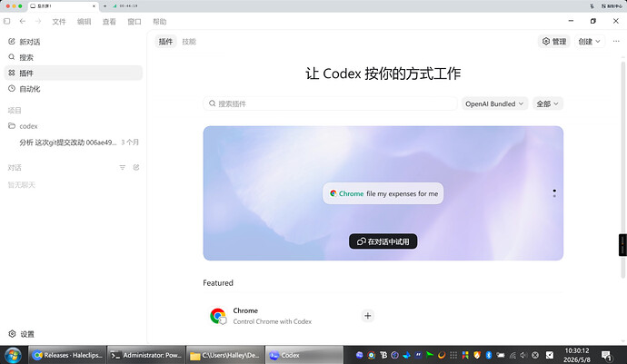Click the network signal tray icon
The height and width of the screenshot is (364, 627).
[513, 355]
